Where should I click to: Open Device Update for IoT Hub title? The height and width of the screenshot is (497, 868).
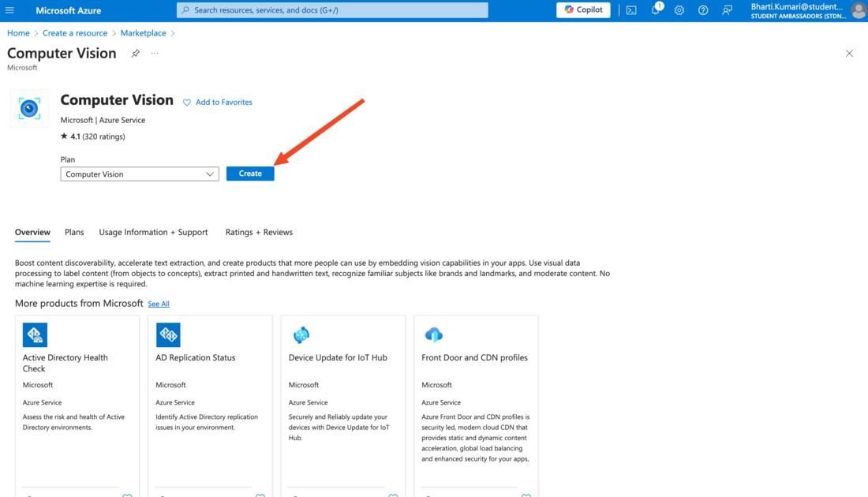point(338,357)
